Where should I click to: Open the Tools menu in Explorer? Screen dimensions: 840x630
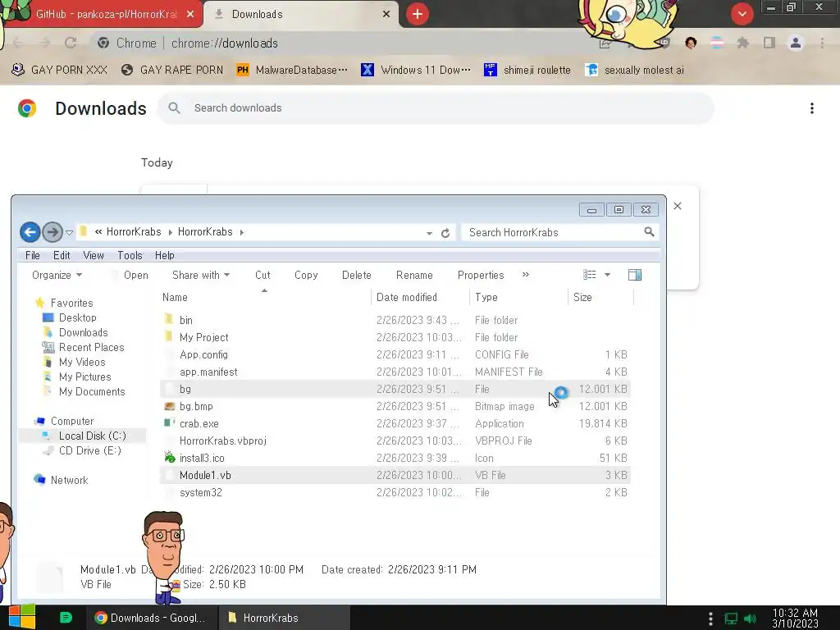(x=130, y=256)
